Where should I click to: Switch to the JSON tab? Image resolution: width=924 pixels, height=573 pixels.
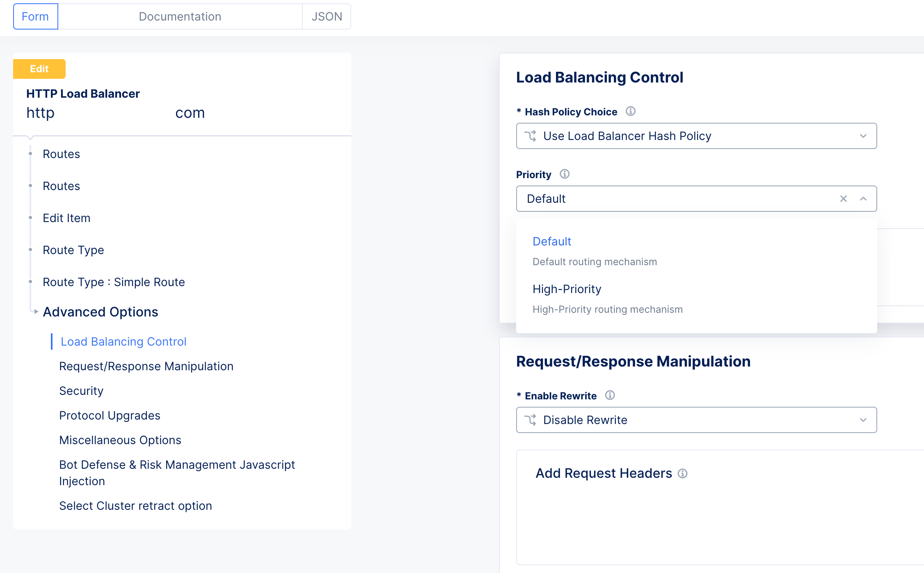327,16
